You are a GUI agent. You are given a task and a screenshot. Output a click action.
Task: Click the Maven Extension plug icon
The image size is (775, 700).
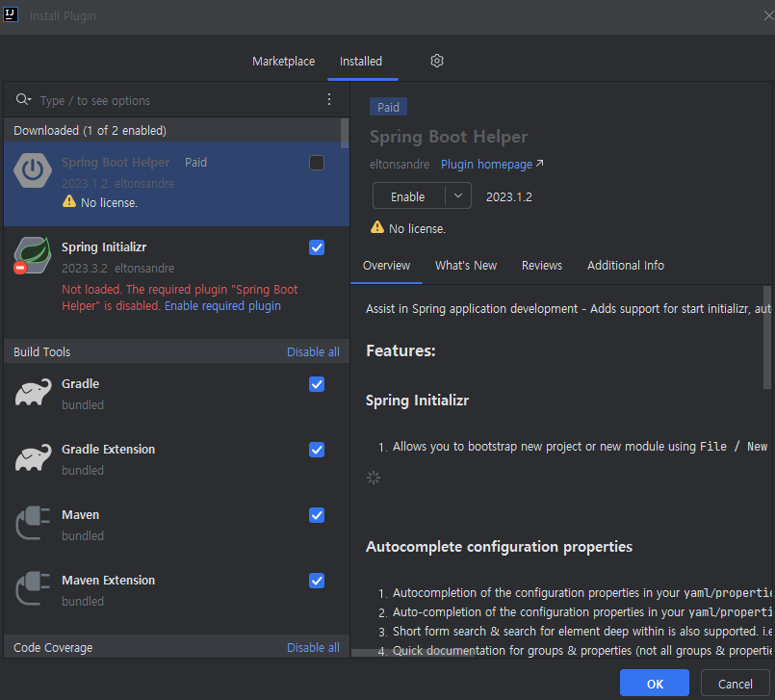[33, 587]
